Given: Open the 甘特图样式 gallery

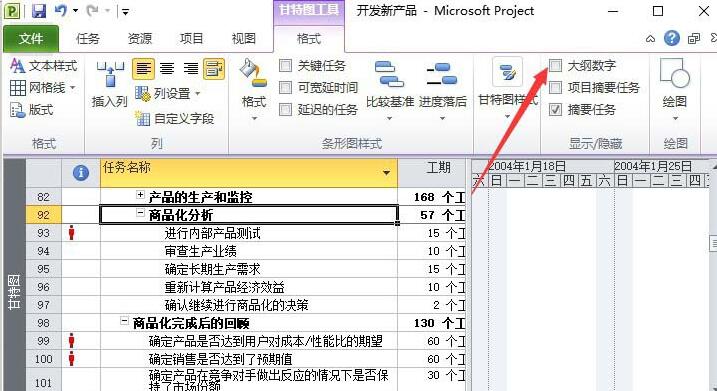Looking at the screenshot, I should (x=508, y=89).
